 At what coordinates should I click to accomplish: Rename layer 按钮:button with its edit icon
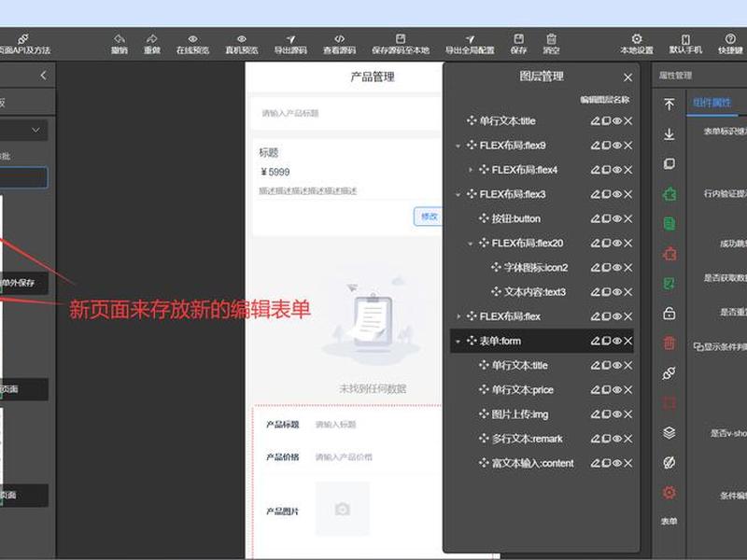pos(595,218)
